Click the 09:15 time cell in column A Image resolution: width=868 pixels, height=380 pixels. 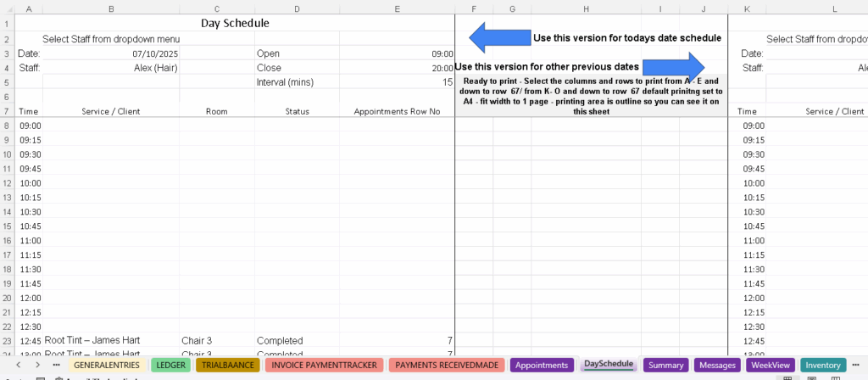(29, 140)
